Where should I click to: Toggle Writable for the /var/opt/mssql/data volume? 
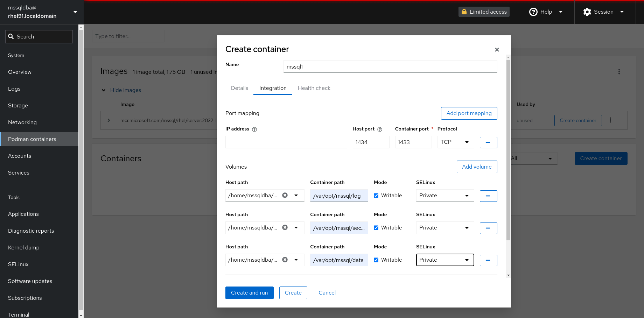pos(376,260)
